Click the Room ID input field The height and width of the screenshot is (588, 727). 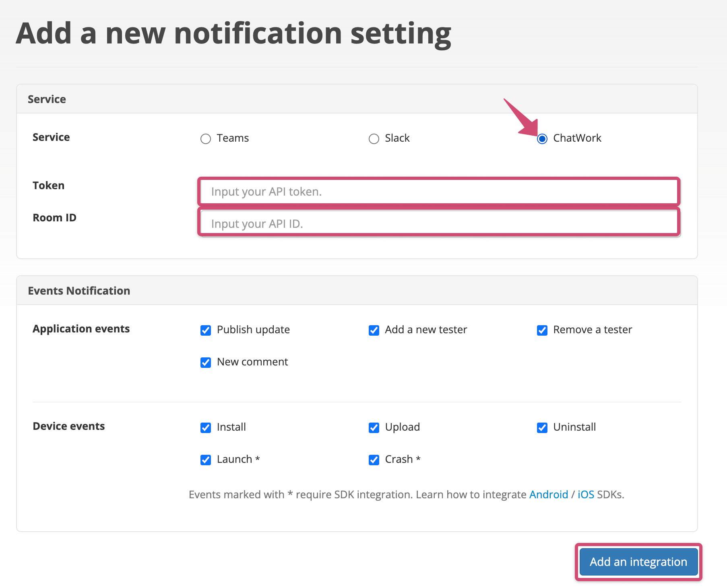tap(438, 223)
